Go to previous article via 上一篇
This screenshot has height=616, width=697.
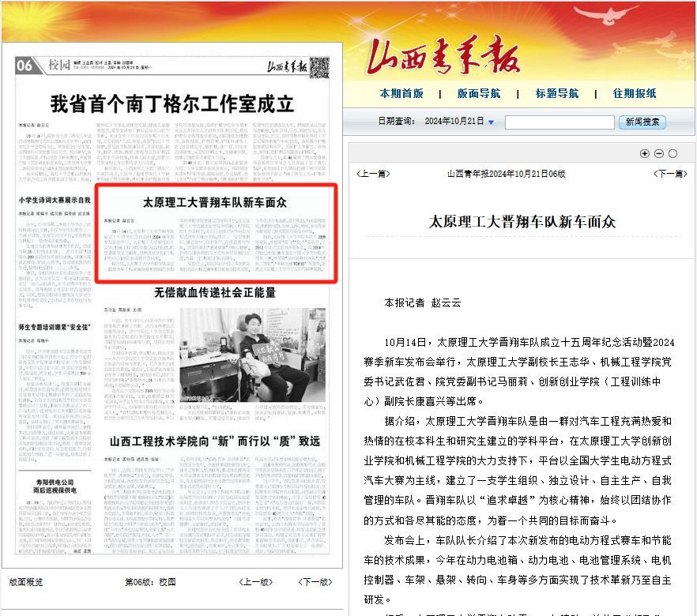click(x=373, y=174)
